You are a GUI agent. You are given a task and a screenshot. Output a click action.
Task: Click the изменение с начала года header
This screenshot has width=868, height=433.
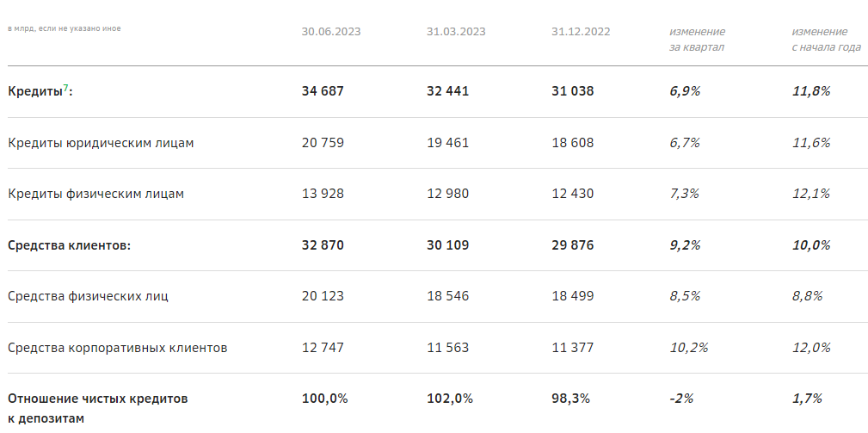coord(826,40)
